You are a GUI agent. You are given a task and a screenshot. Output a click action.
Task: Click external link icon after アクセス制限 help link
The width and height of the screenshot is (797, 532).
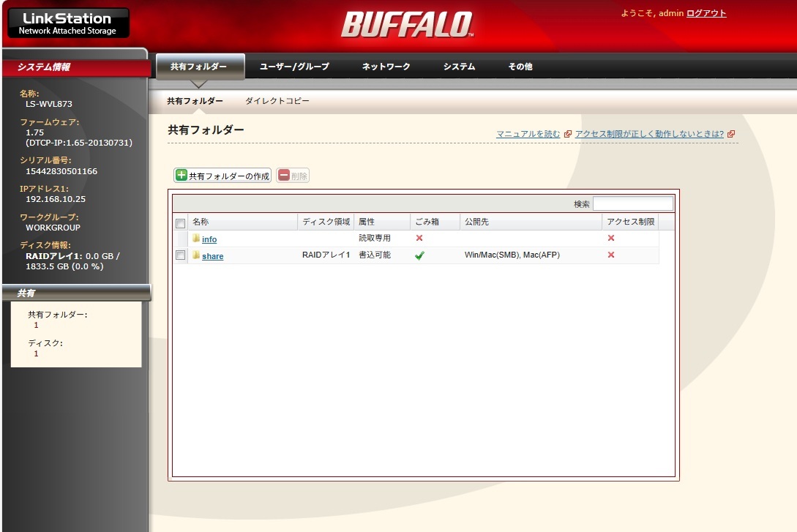click(x=731, y=134)
